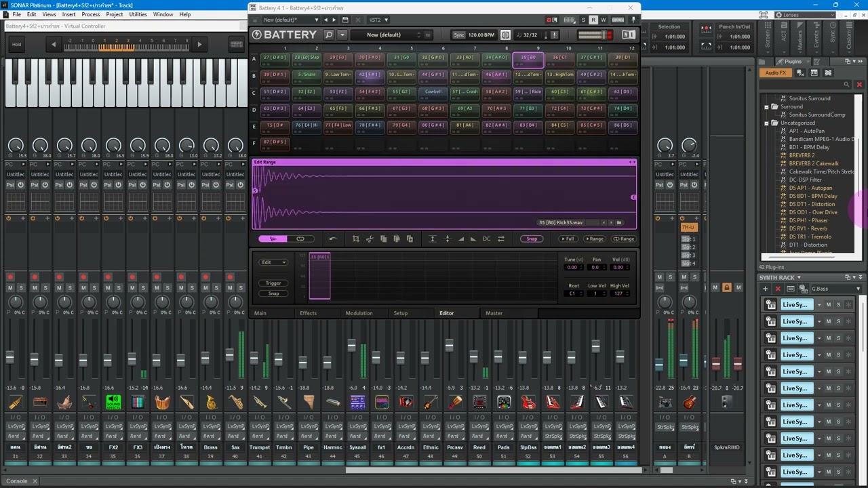
Task: Click the Tune (st) value field
Action: click(573, 267)
